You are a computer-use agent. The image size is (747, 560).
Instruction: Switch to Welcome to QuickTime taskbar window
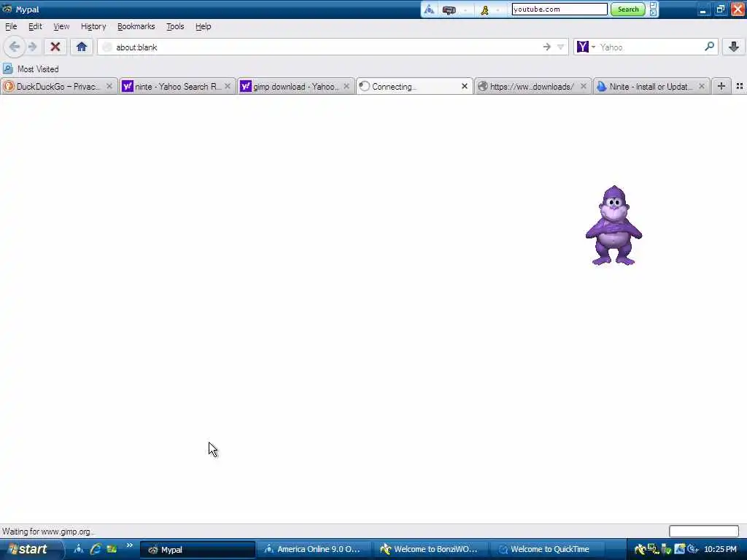pyautogui.click(x=549, y=550)
